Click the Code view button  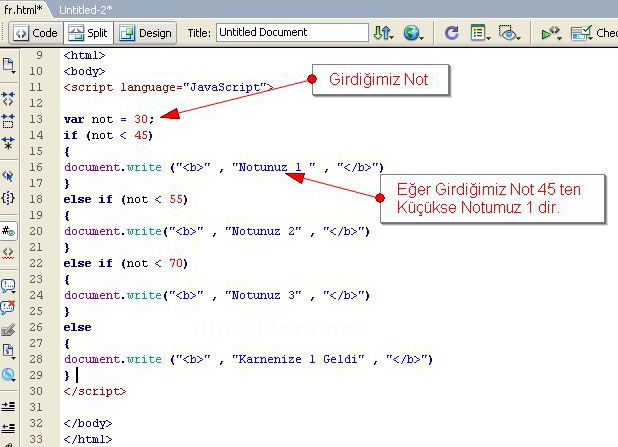click(35, 33)
